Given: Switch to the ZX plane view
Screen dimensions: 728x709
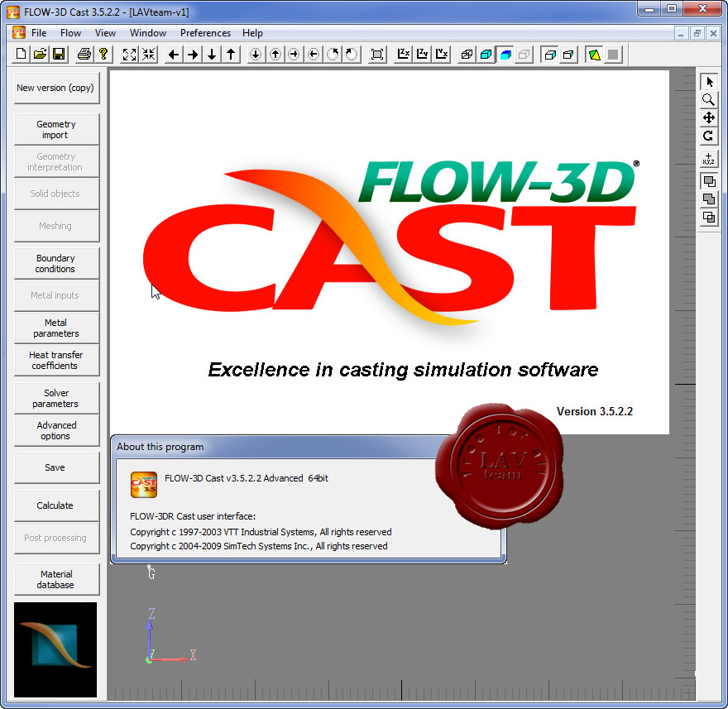Looking at the screenshot, I should (x=403, y=55).
